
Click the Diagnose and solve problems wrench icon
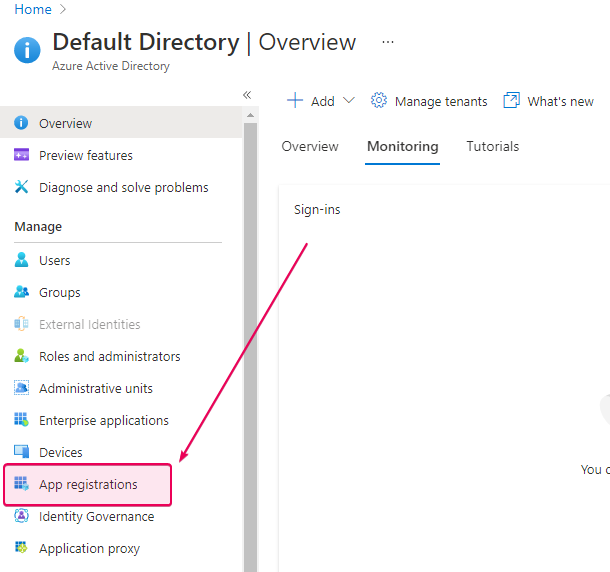point(21,187)
